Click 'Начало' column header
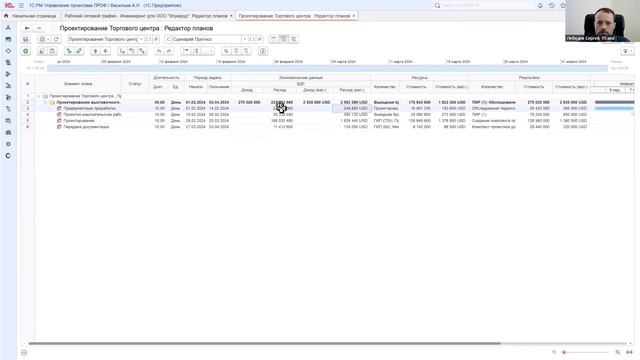 (x=196, y=87)
